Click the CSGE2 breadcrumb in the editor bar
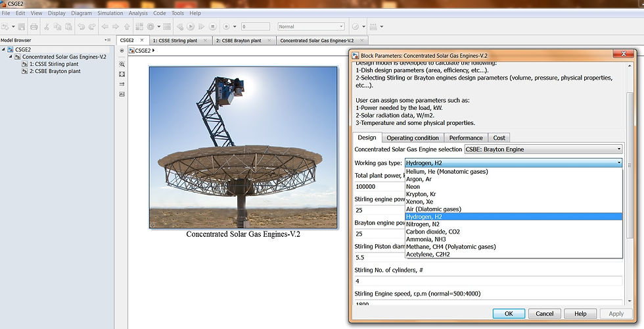The width and height of the screenshot is (644, 329). [143, 51]
